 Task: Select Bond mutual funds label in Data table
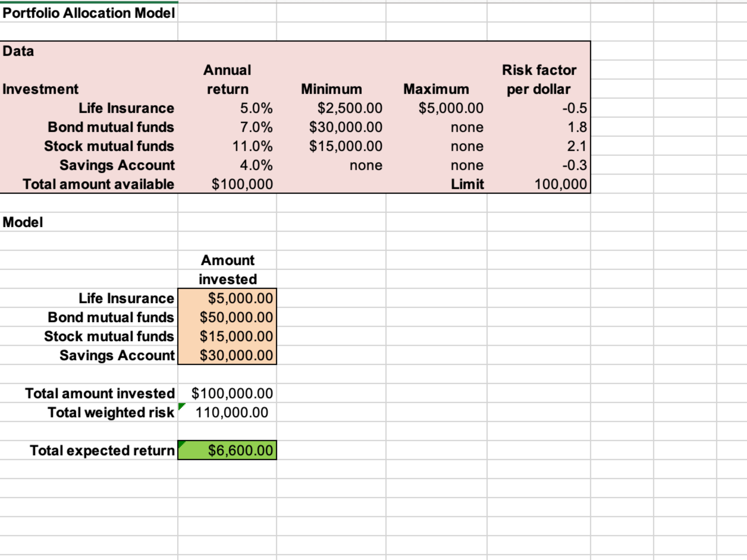pyautogui.click(x=89, y=127)
